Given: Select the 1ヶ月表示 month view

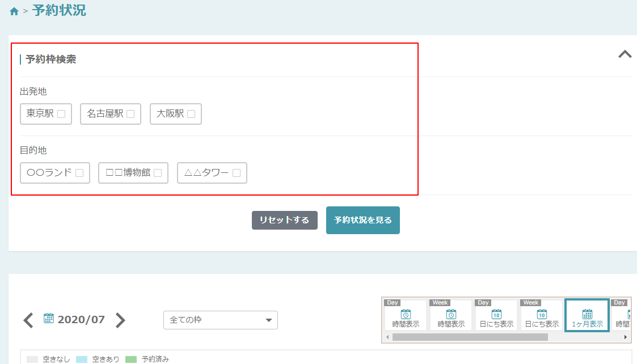Looking at the screenshot, I should 587,315.
